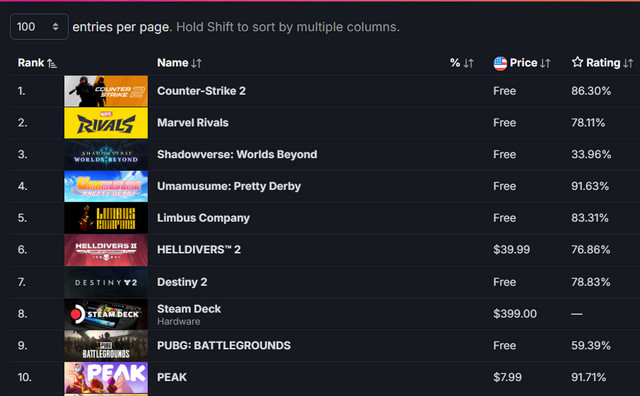The height and width of the screenshot is (396, 640).
Task: Click the 59.39% rating of PUBG
Action: pos(591,345)
